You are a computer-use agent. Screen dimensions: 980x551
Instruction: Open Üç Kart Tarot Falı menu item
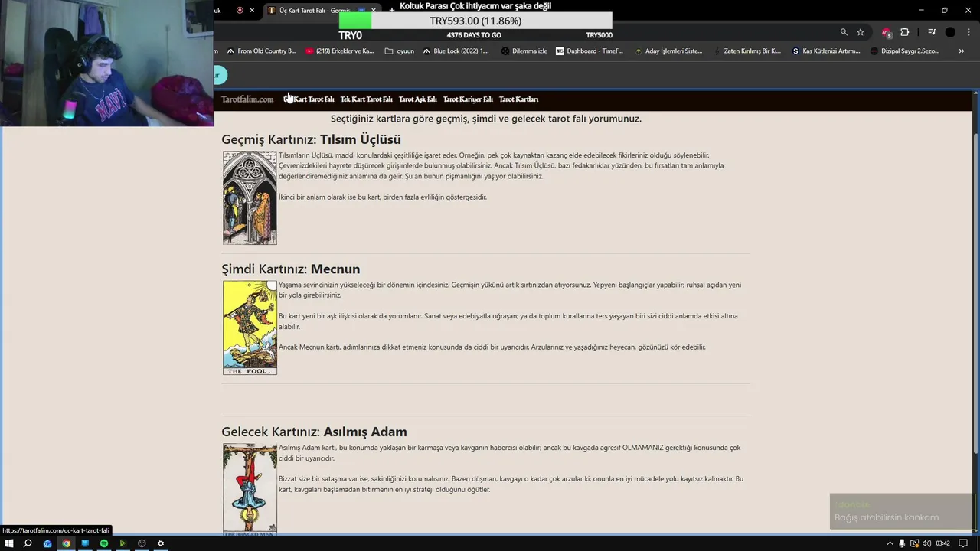pyautogui.click(x=309, y=99)
